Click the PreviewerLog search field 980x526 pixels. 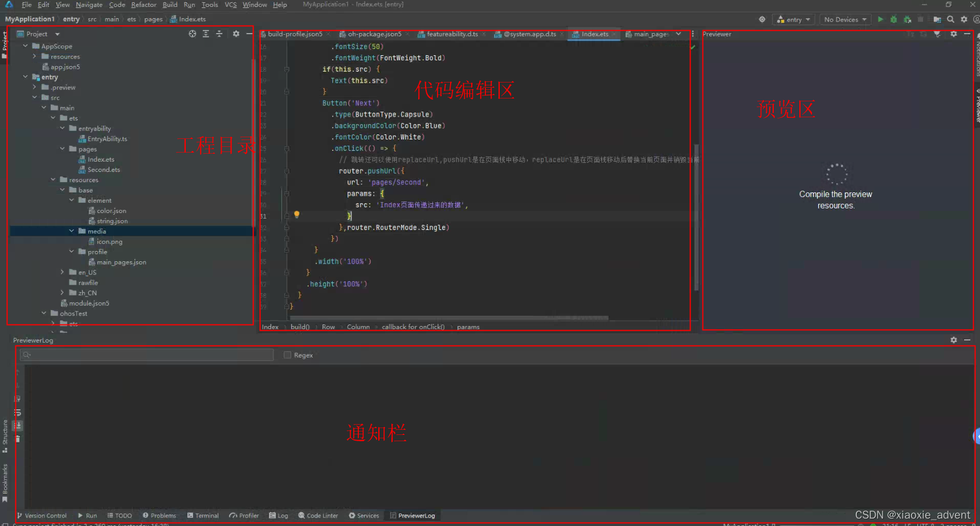coord(147,355)
